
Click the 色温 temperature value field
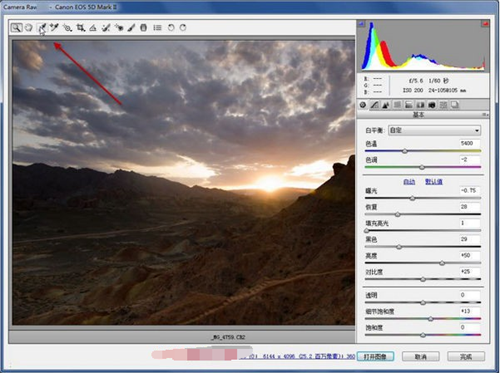click(x=470, y=143)
